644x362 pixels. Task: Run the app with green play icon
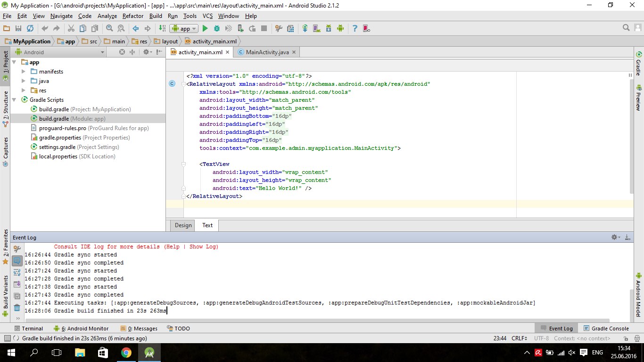click(205, 28)
